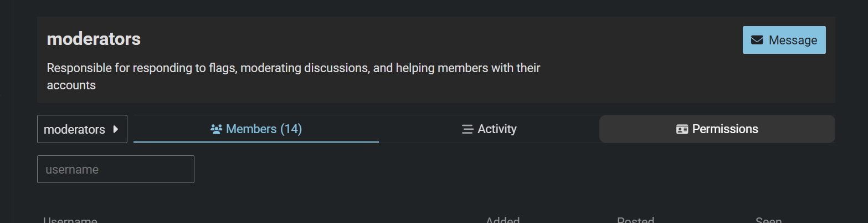Click the word Activity in the tab
The width and height of the screenshot is (868, 223).
tap(497, 129)
